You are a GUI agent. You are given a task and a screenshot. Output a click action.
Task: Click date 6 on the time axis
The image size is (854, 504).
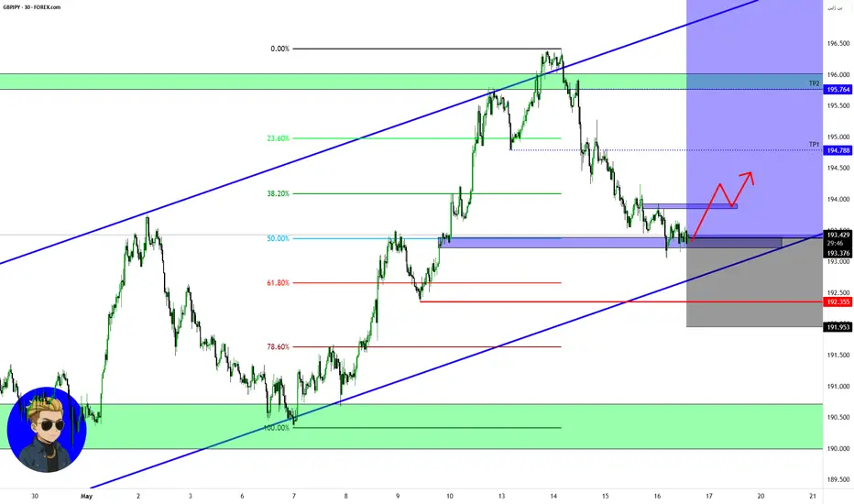[243, 497]
